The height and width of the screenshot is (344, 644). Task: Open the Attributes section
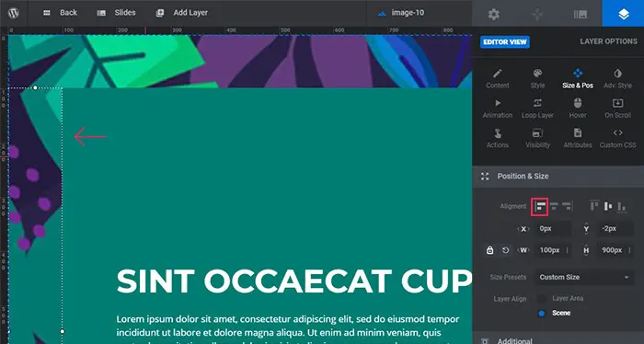coord(578,138)
